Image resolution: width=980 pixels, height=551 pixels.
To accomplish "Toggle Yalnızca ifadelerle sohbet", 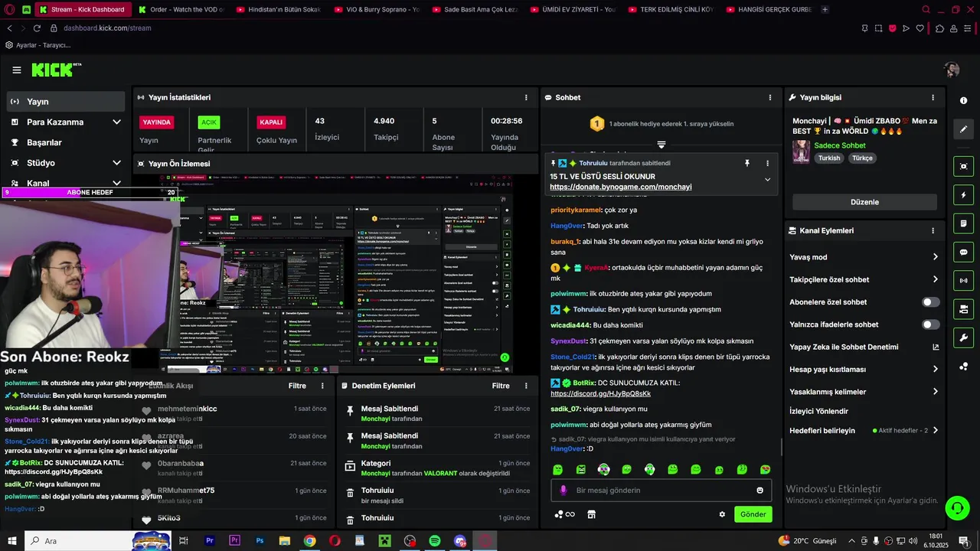I will (930, 324).
